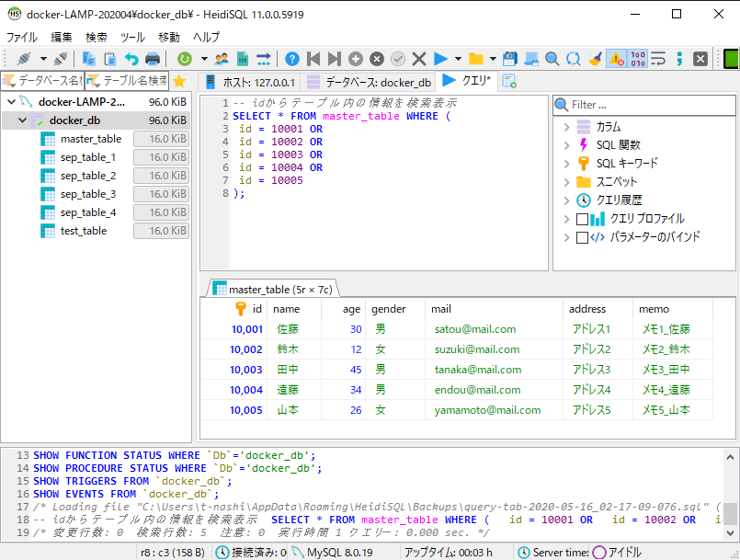Expand the クエリ履歴 helper node
The height and width of the screenshot is (560, 740).
click(x=567, y=200)
